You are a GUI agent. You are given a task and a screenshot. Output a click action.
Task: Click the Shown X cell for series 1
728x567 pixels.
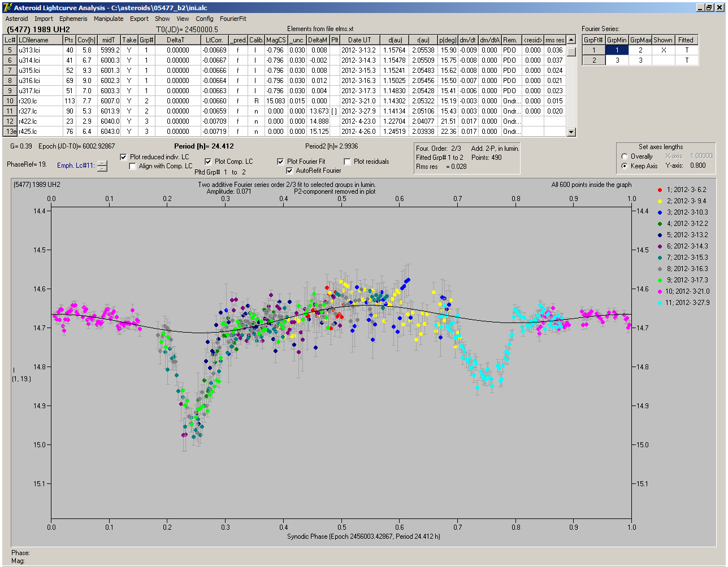click(664, 50)
